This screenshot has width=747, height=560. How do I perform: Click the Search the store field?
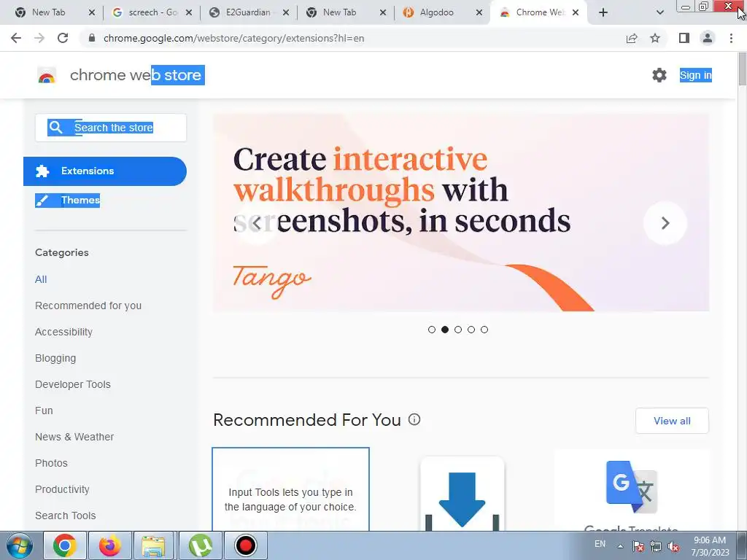111,128
